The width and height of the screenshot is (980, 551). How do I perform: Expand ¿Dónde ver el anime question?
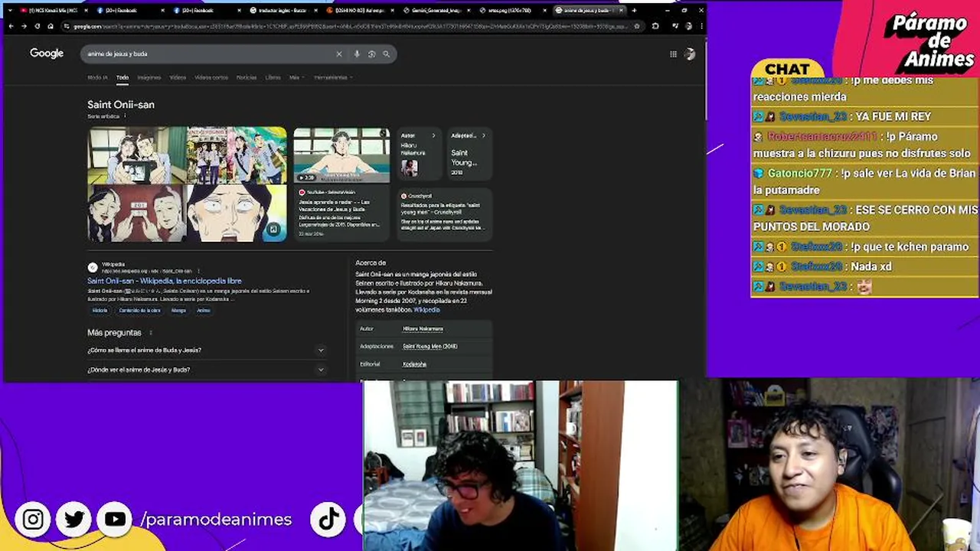point(206,370)
